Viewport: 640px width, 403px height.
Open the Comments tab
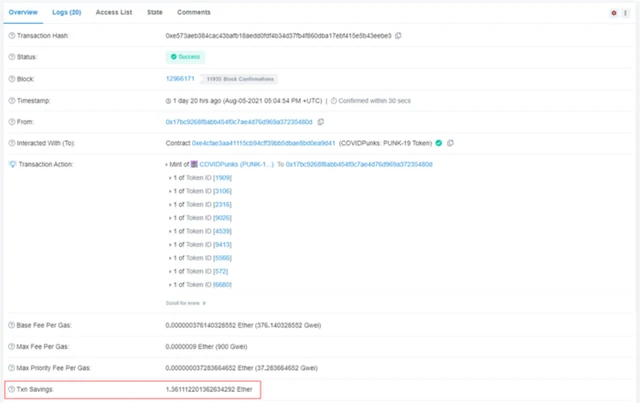click(194, 12)
